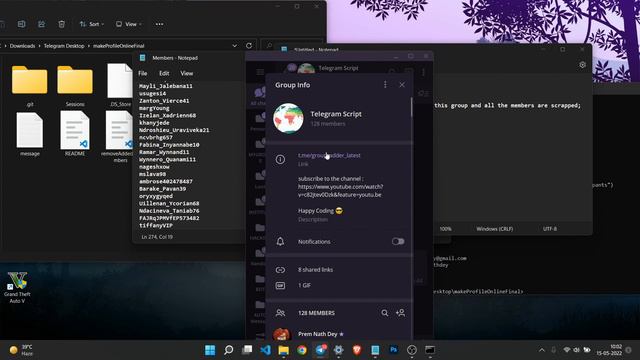Close the Group Info panel
This screenshot has height=360, width=640.
(x=402, y=84)
